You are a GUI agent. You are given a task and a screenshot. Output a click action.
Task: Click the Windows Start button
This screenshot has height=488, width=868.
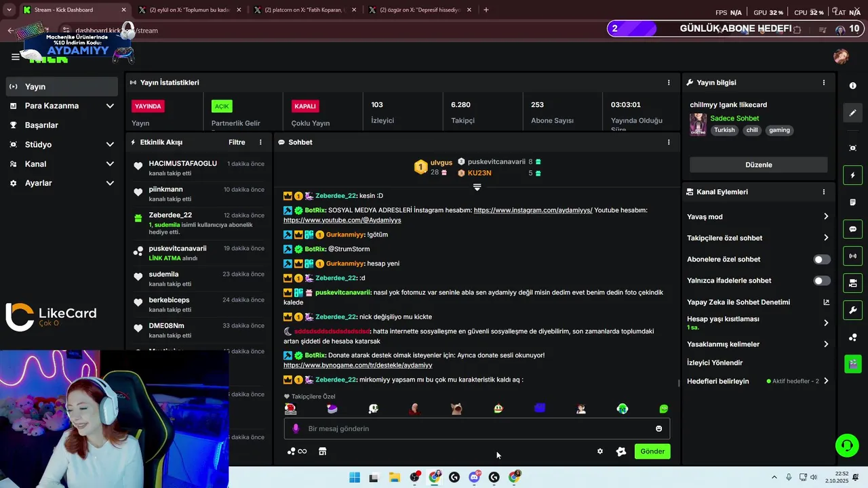[354, 477]
